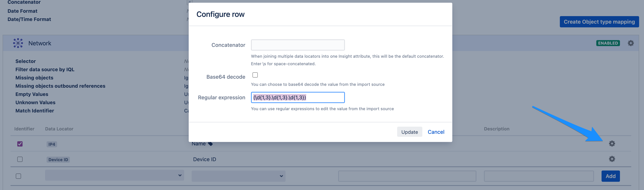Click the Description field in bottom row
644x190 pixels.
point(538,176)
